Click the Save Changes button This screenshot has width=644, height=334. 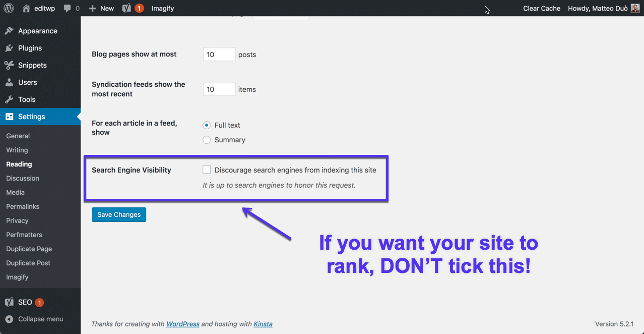click(x=118, y=214)
